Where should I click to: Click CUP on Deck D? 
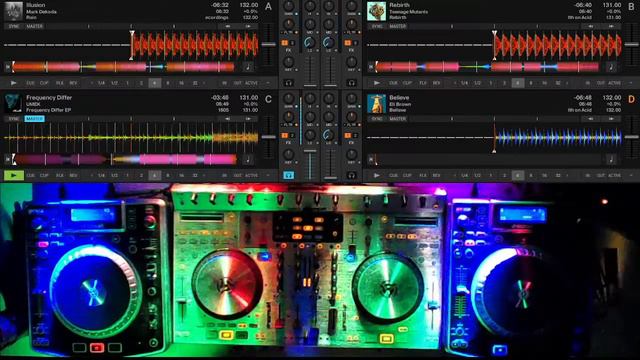407,176
